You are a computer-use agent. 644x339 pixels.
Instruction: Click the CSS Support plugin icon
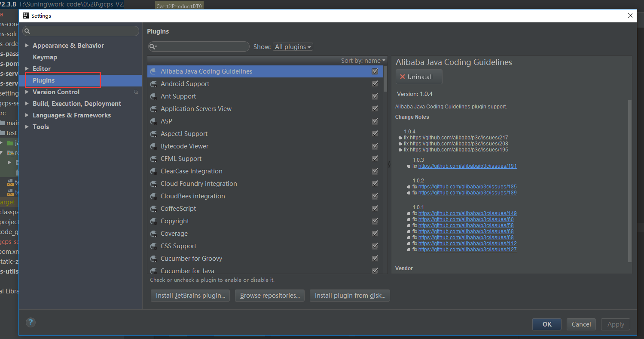point(153,246)
